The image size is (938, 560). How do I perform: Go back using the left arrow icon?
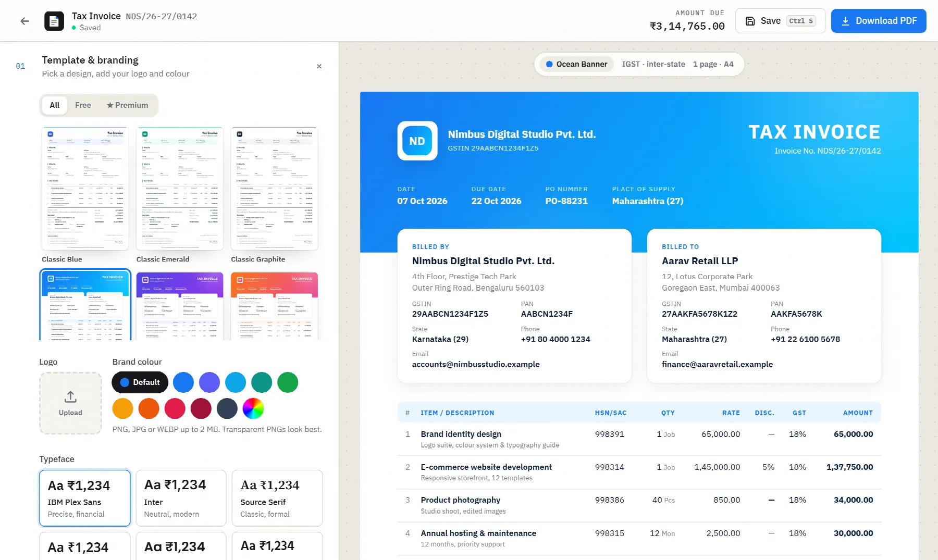click(24, 21)
